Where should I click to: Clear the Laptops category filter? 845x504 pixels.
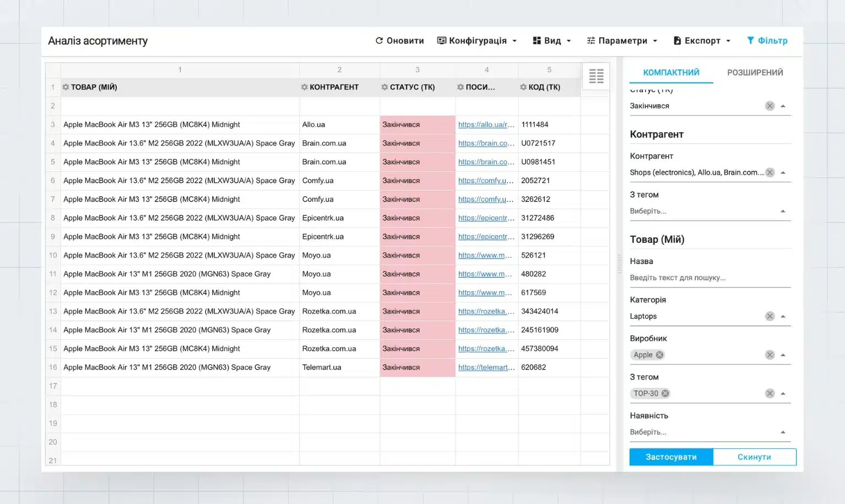click(770, 316)
